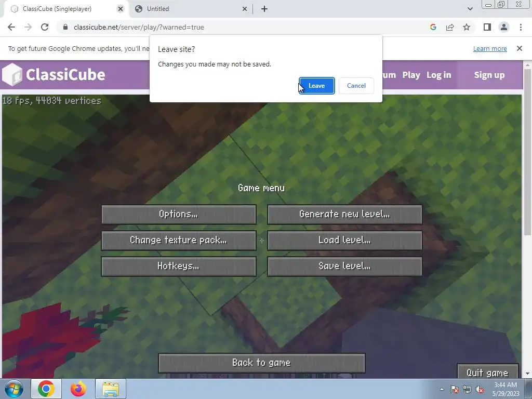Click the Learn more link

(x=490, y=48)
